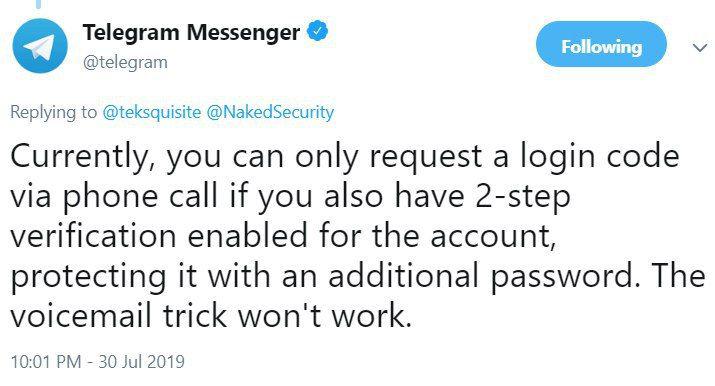Click the phrase "2-step" in the tweet
The width and height of the screenshot is (715, 386).
tap(523, 197)
